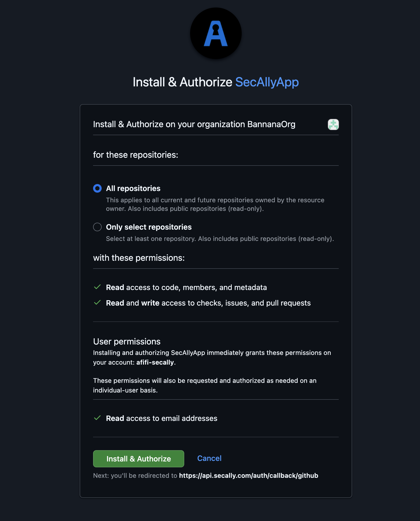The height and width of the screenshot is (521, 420).
Task: Click the checkmark beside email addresses permission
Action: tap(97, 418)
